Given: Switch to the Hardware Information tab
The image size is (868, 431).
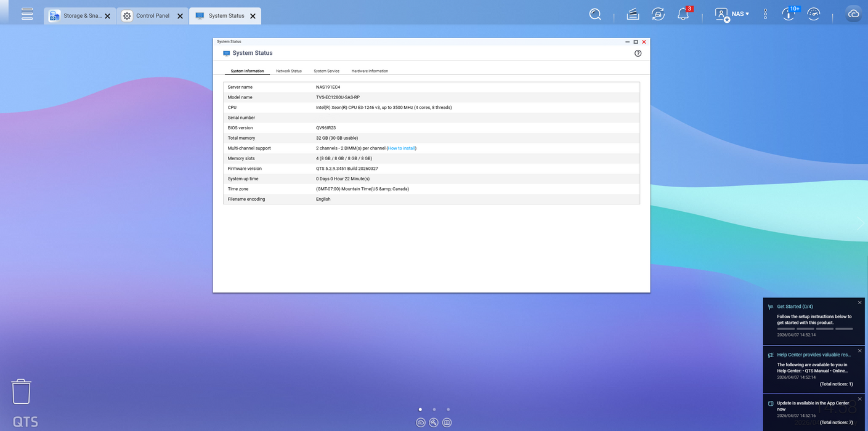Looking at the screenshot, I should click(370, 71).
